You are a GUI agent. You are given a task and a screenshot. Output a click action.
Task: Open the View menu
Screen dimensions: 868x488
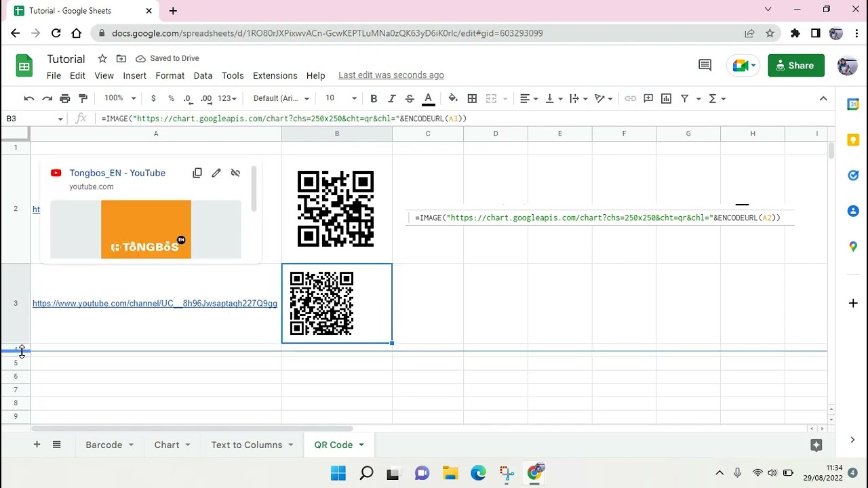[104, 75]
